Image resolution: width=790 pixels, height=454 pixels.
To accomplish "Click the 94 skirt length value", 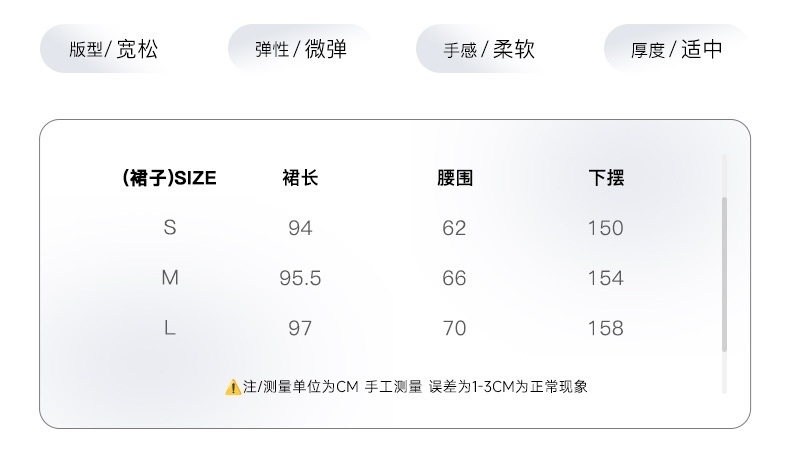I will (300, 228).
